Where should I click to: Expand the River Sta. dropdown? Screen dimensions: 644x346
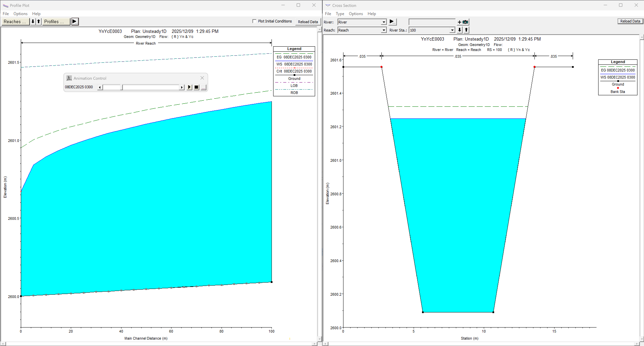[x=452, y=30]
